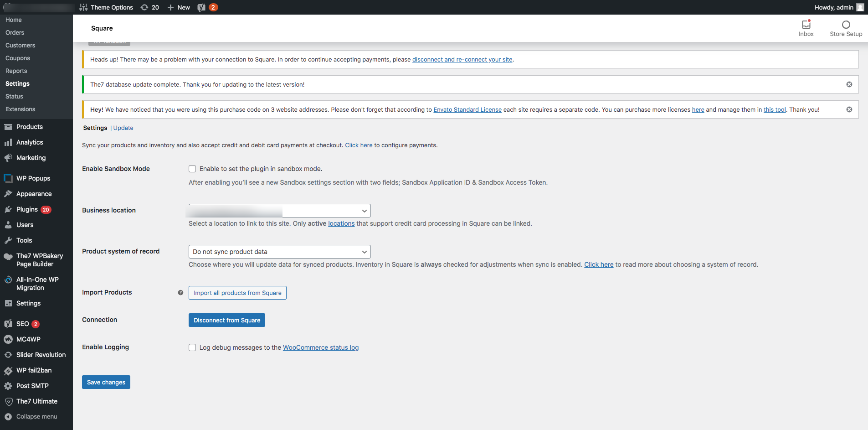868x430 pixels.
Task: Click the Marketing megaphone icon
Action: [8, 158]
